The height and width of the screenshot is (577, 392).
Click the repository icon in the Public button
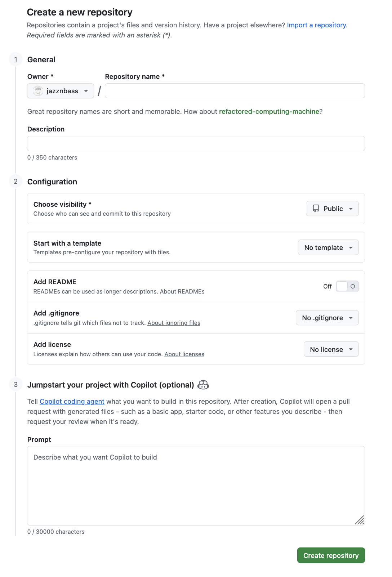(316, 209)
